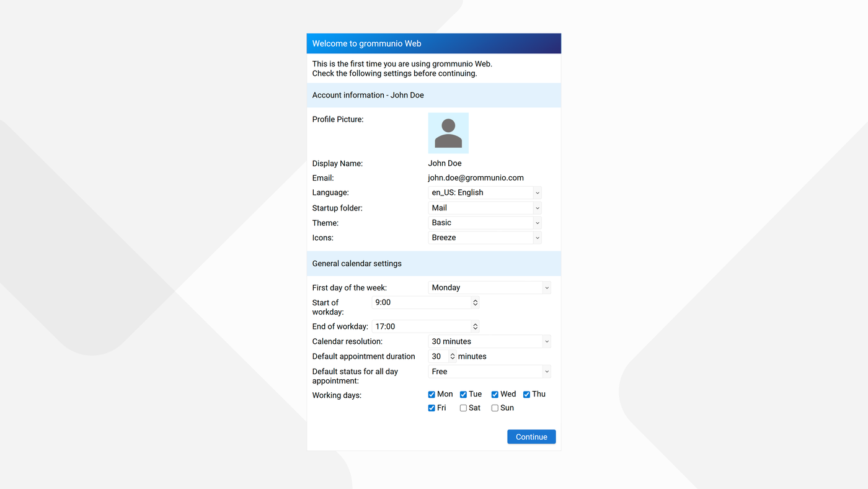Image resolution: width=868 pixels, height=489 pixels.
Task: Click the profile picture avatar
Action: [448, 133]
